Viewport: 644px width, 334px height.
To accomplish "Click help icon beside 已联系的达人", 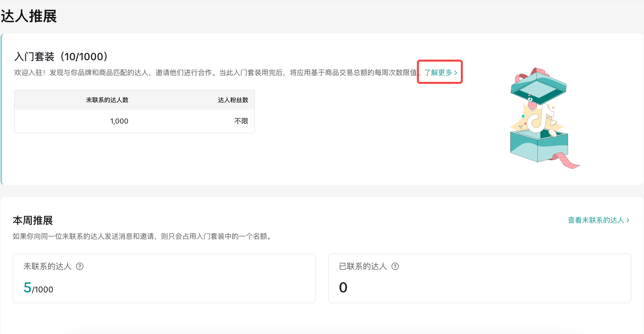I will (395, 266).
